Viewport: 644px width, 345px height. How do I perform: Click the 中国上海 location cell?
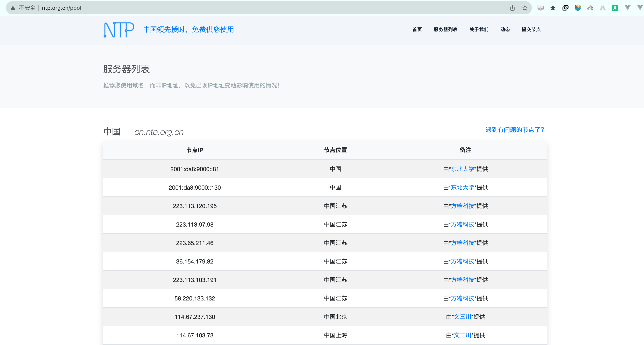click(335, 335)
